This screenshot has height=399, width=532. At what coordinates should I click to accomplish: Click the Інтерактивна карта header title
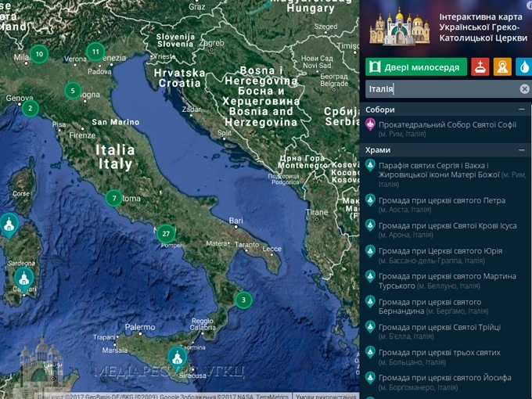point(483,27)
